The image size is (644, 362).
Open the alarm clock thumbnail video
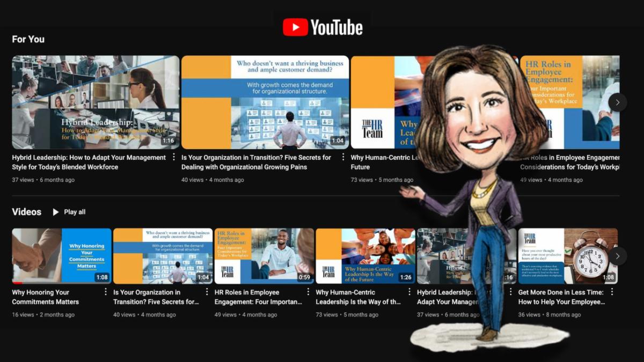pos(568,256)
